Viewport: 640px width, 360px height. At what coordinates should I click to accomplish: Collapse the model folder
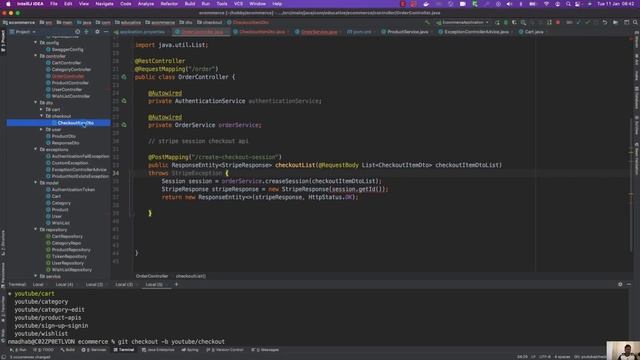tap(36, 183)
